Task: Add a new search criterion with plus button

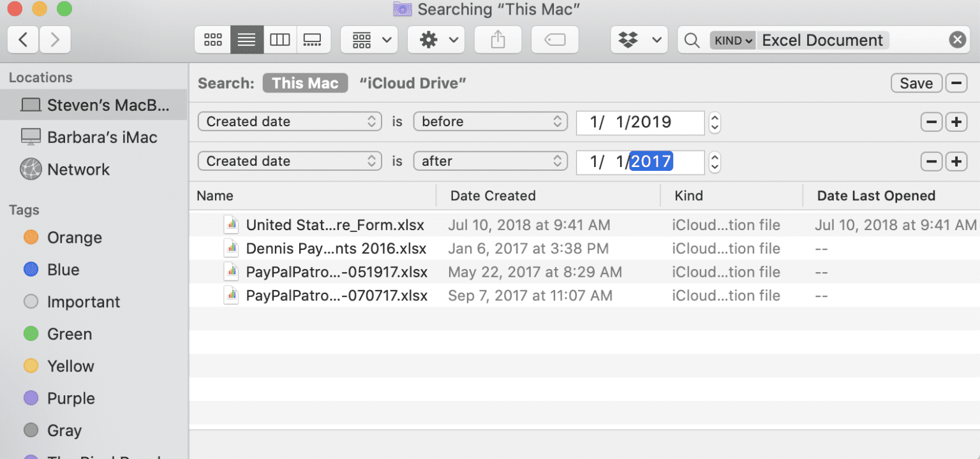Action: [x=956, y=121]
